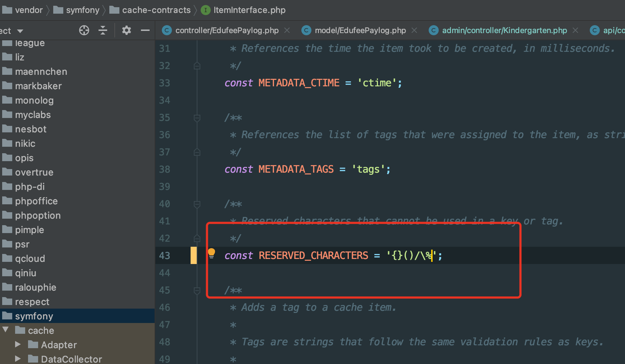
Task: Select the symfony folder in tree
Action: [77, 316]
